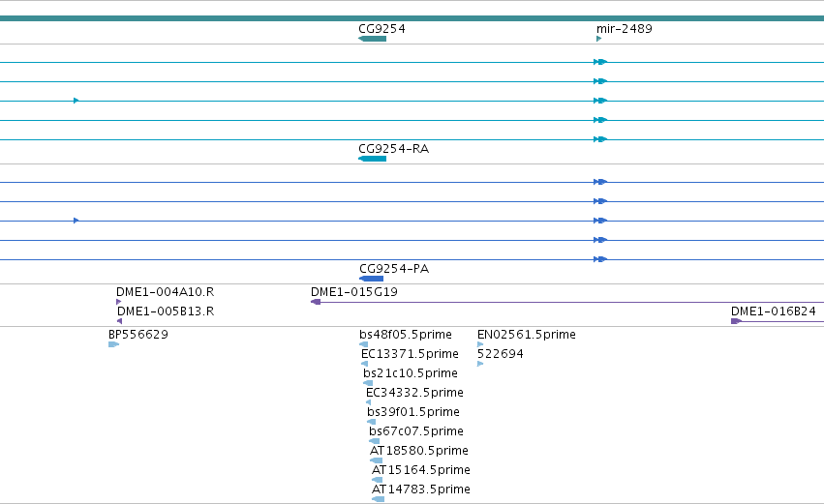The image size is (824, 504).
Task: Click the EN02561.5prime label
Action: point(527,335)
